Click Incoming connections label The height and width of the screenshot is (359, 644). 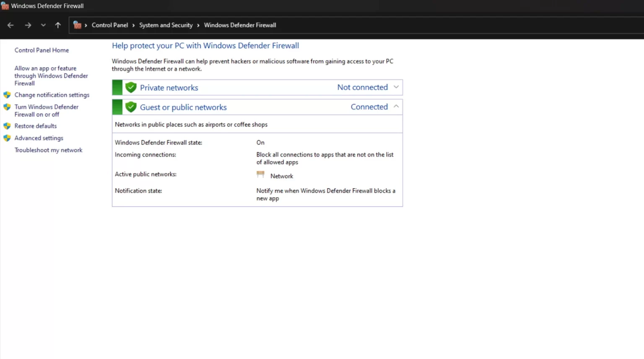click(x=145, y=155)
